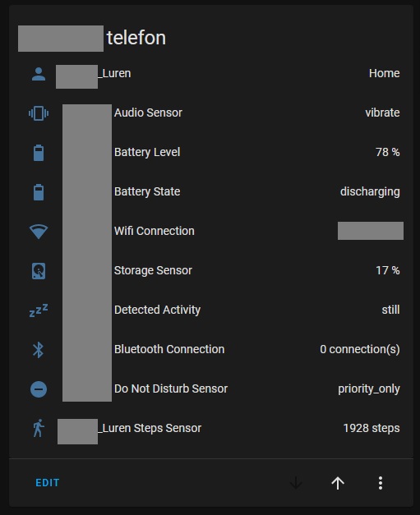The image size is (420, 515).
Task: Click the Bluetooth icon
Action: pos(39,350)
